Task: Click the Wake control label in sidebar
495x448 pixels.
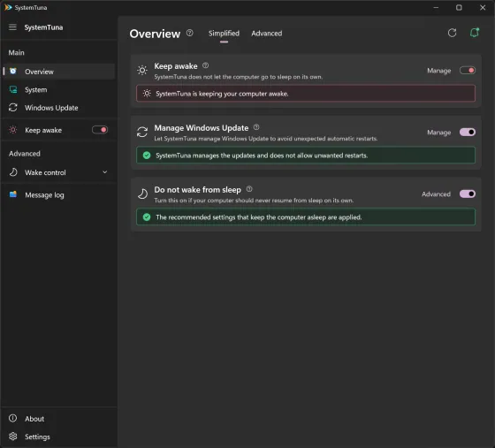Action: click(x=45, y=172)
